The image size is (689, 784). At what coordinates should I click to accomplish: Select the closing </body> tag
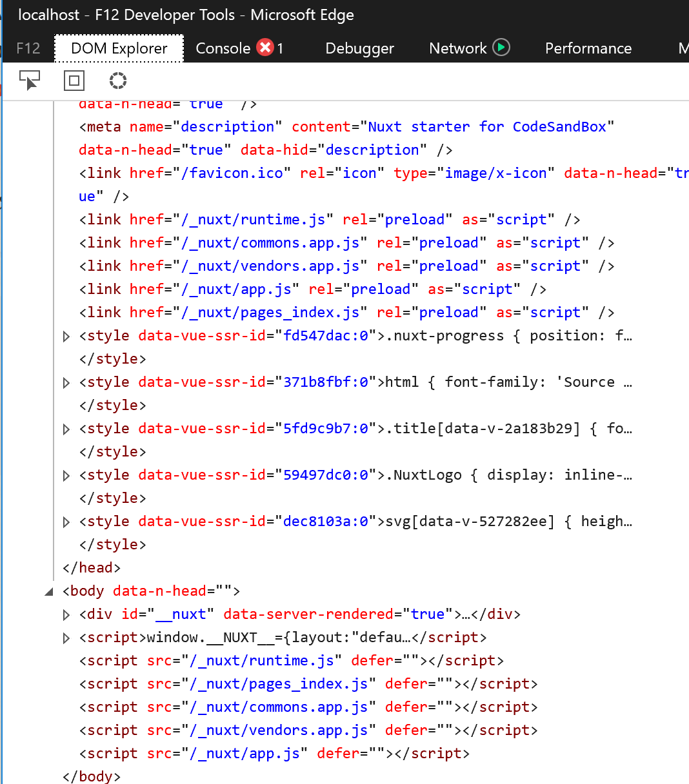[92, 776]
